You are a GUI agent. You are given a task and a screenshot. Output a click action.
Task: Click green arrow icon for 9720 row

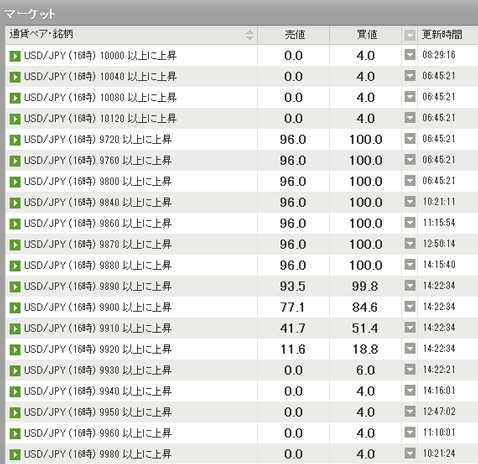pos(15,140)
